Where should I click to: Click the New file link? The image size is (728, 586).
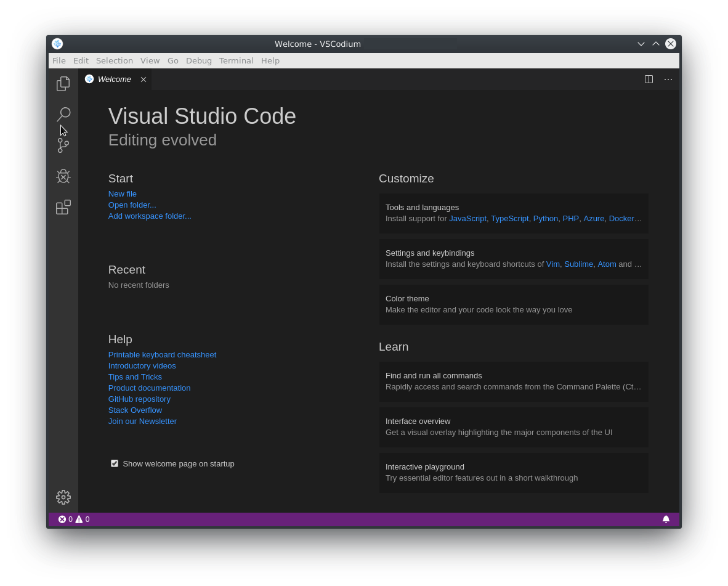[x=122, y=193]
